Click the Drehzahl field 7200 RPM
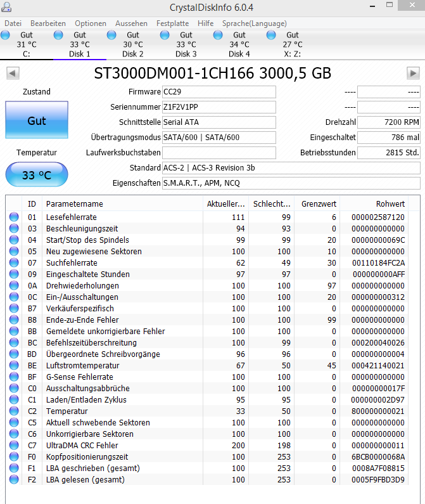 tap(389, 122)
